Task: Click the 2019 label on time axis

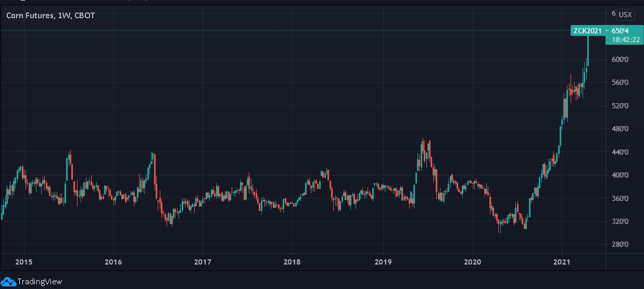Action: (x=383, y=261)
